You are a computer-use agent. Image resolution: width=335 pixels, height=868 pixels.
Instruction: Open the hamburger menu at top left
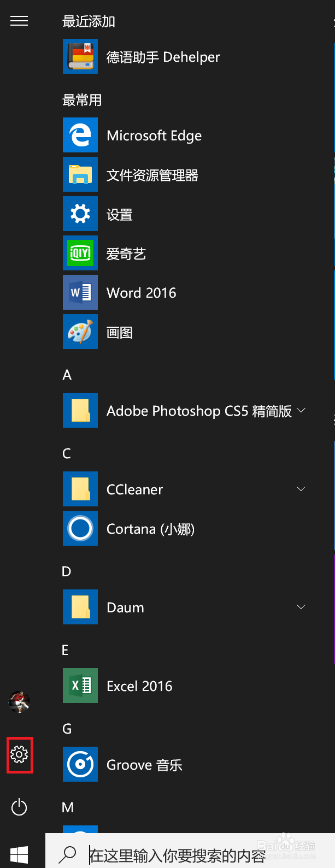click(19, 21)
